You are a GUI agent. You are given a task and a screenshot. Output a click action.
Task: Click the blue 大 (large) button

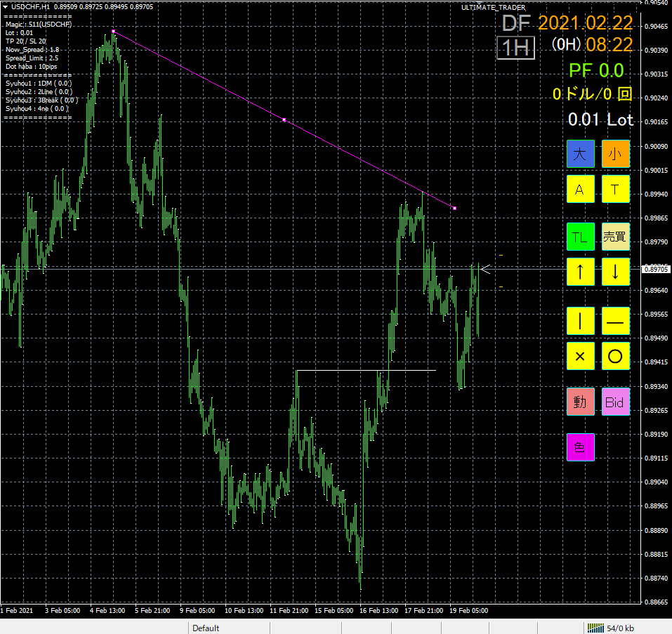[580, 153]
